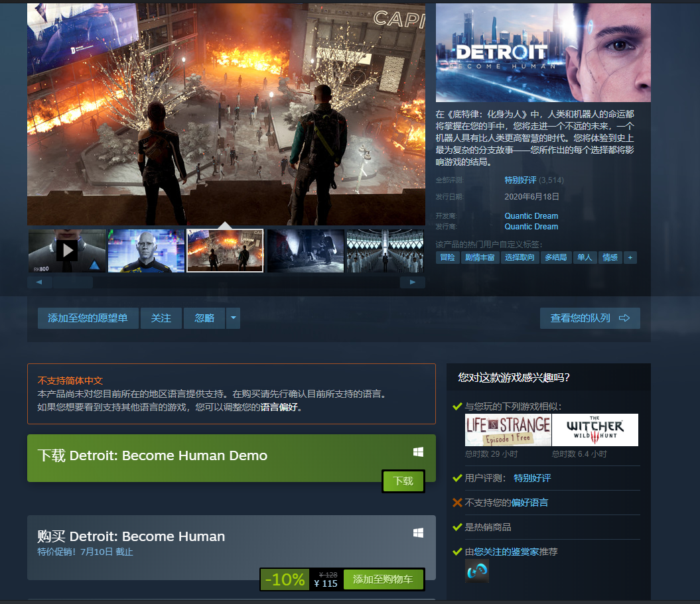700x604 pixels.
Task: Click the 是热销商品 line
Action: click(x=488, y=527)
